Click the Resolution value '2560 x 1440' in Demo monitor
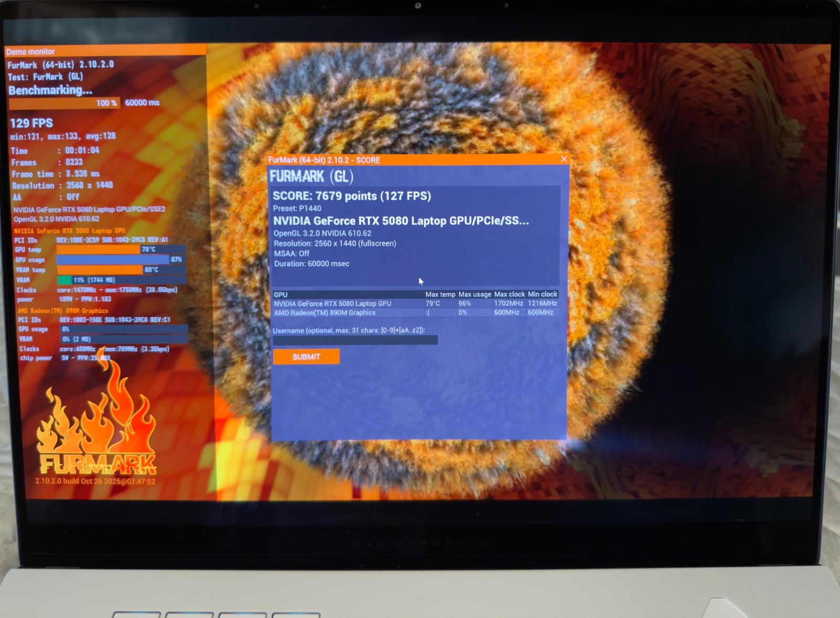Viewport: 840px width, 618px height. point(89,185)
